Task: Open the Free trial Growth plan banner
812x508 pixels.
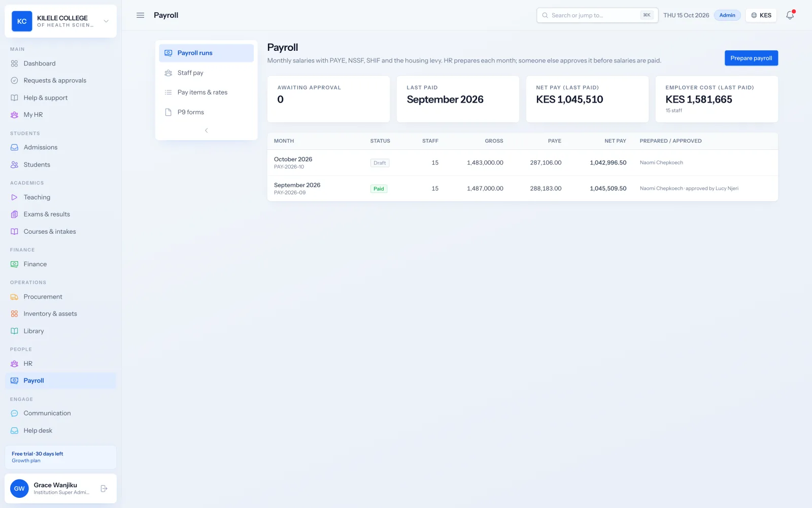Action: pyautogui.click(x=60, y=457)
